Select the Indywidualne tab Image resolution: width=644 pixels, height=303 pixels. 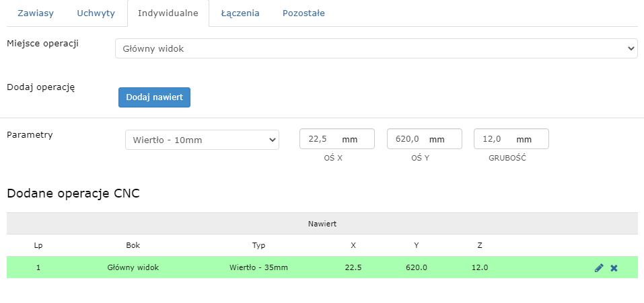168,13
